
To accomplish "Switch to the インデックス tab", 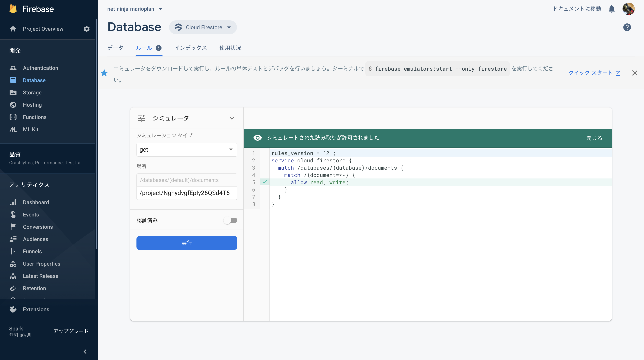I will click(191, 48).
